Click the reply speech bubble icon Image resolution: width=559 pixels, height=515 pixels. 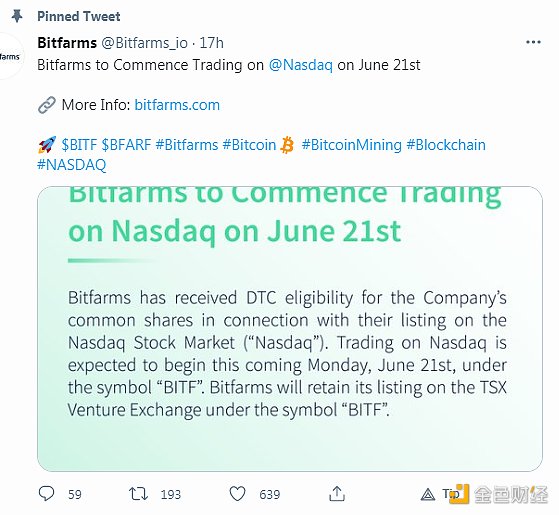(46, 494)
